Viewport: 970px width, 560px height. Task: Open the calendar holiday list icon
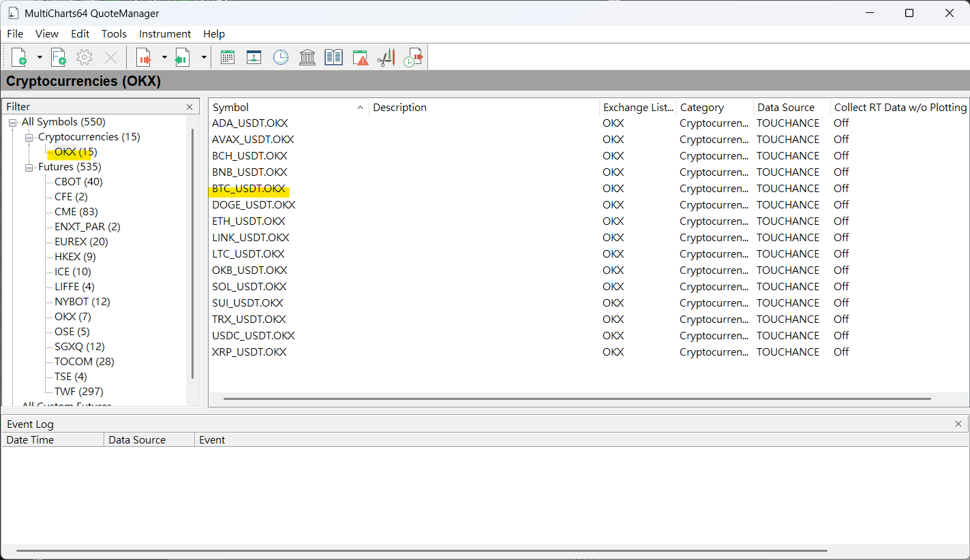click(228, 58)
